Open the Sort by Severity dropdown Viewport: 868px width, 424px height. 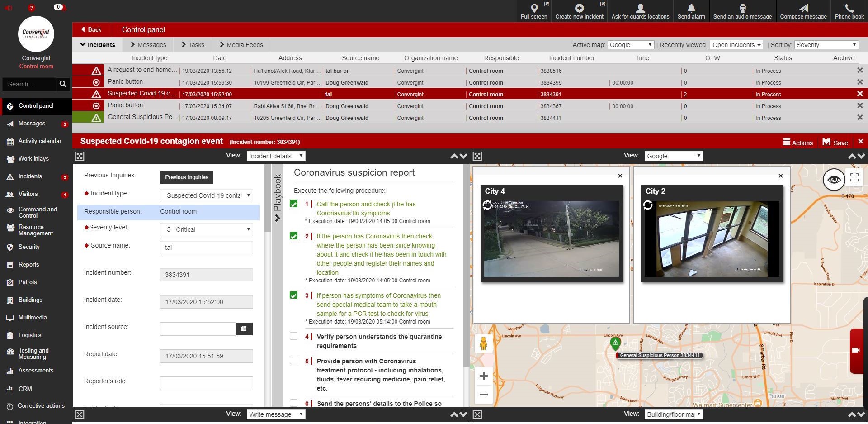pyautogui.click(x=826, y=45)
